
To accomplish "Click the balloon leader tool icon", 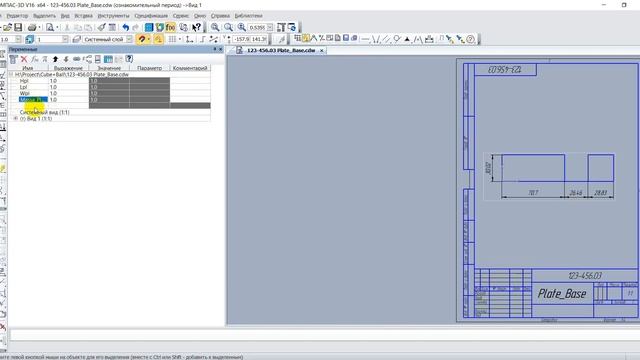I will [397, 39].
